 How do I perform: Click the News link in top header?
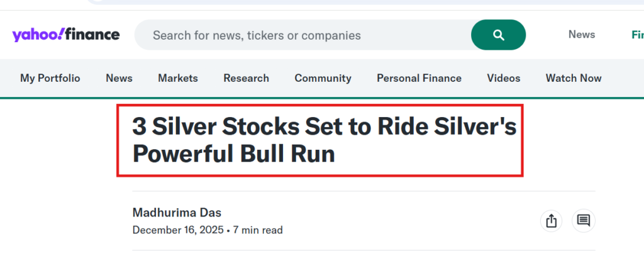tap(582, 35)
